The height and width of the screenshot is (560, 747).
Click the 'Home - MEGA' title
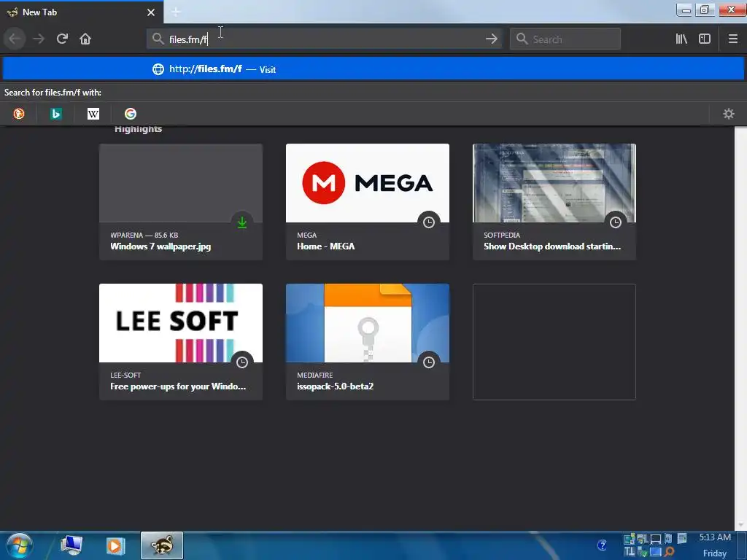tap(326, 246)
